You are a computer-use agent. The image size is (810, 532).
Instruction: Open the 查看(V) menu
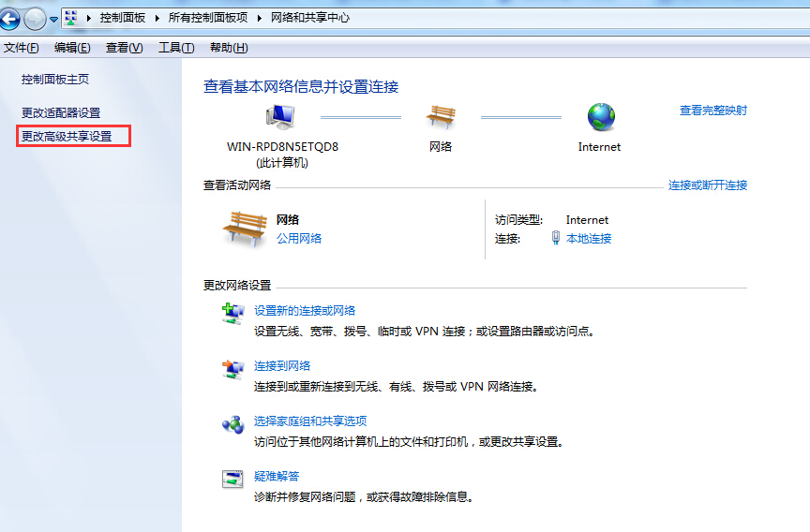(124, 48)
